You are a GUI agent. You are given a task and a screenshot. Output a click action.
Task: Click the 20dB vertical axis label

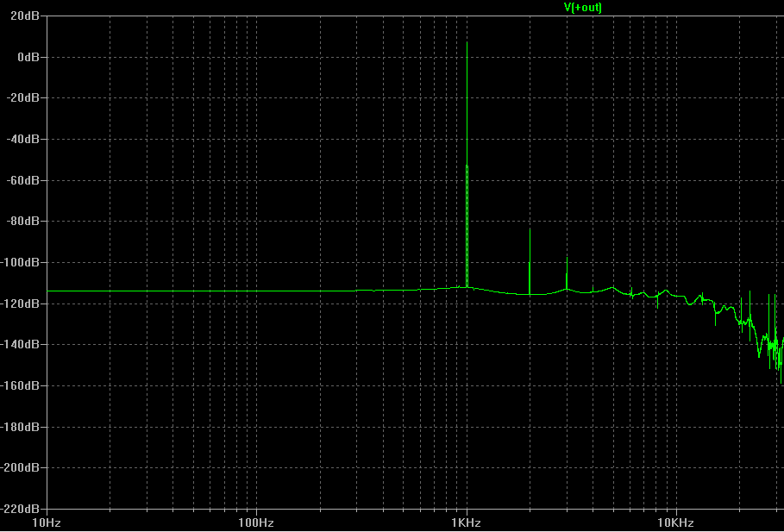25,16
